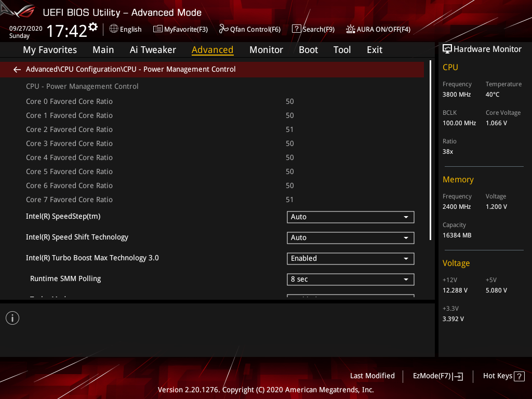Image resolution: width=532 pixels, height=399 pixels.
Task: Click the MyFavorite list icon
Action: click(157, 29)
